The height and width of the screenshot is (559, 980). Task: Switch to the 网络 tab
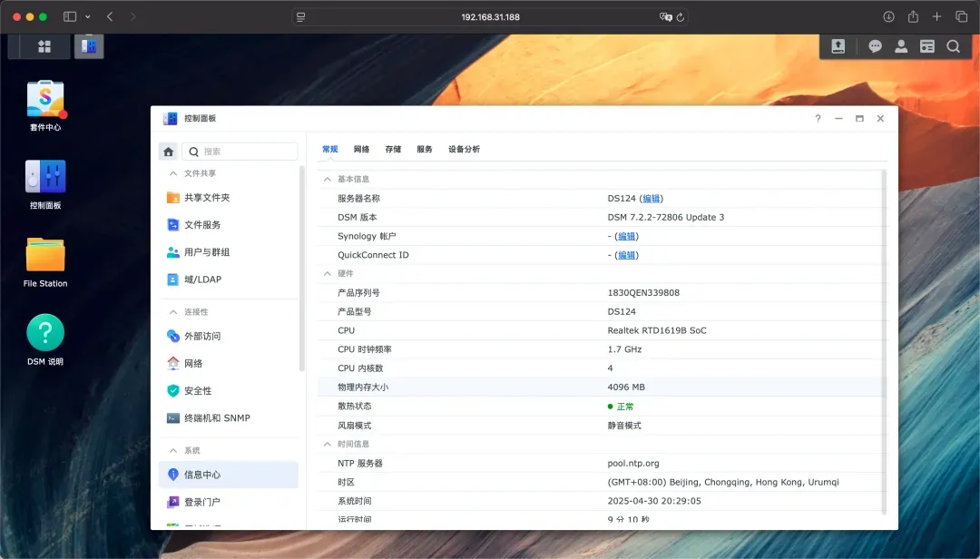pos(361,150)
